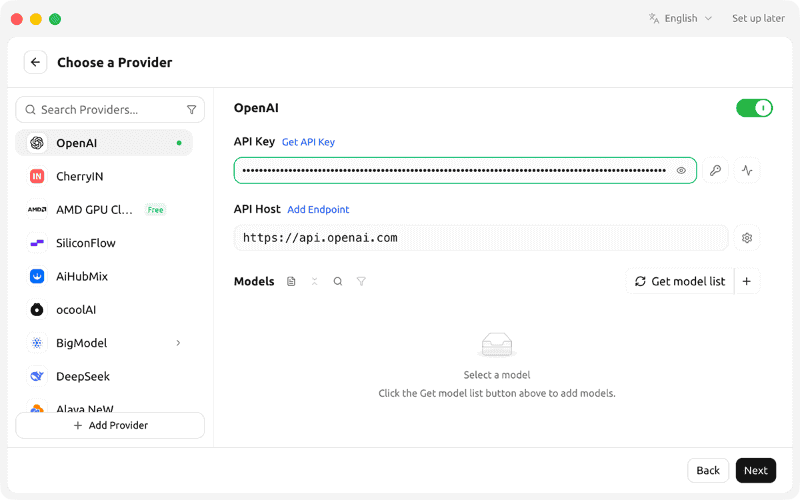
Task: Click the Free badge on AMD GPU
Action: [x=156, y=210]
